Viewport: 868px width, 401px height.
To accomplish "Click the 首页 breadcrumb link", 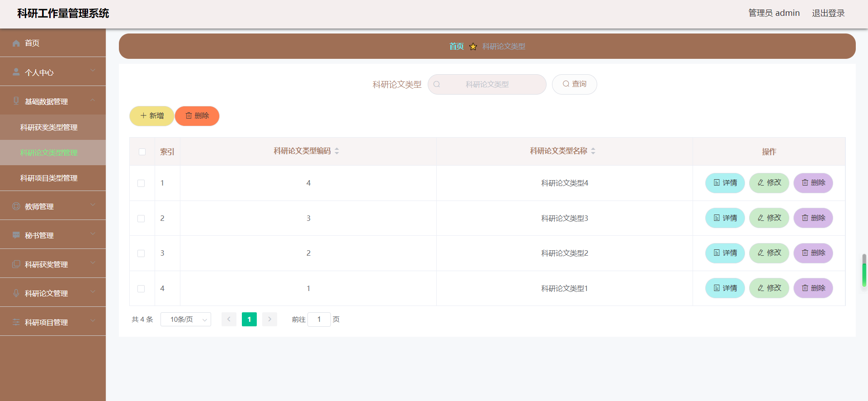I will click(x=456, y=46).
